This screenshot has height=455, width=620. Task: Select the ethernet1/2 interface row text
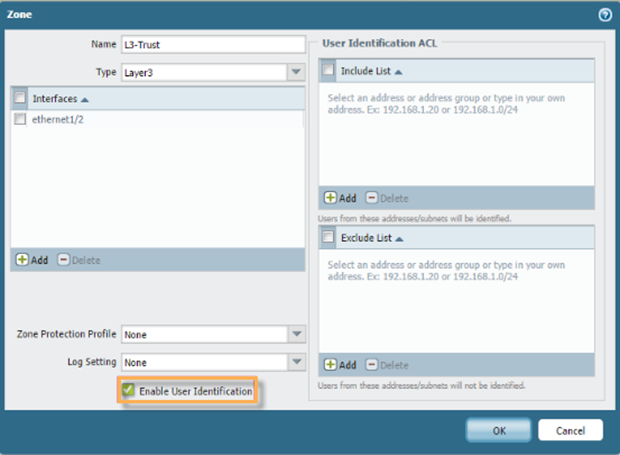point(58,119)
